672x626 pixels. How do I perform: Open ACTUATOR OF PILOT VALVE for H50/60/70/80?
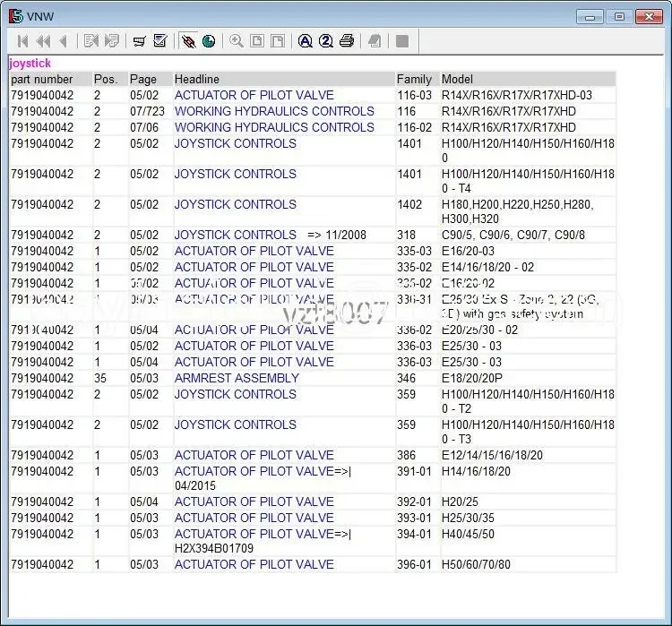(254, 564)
